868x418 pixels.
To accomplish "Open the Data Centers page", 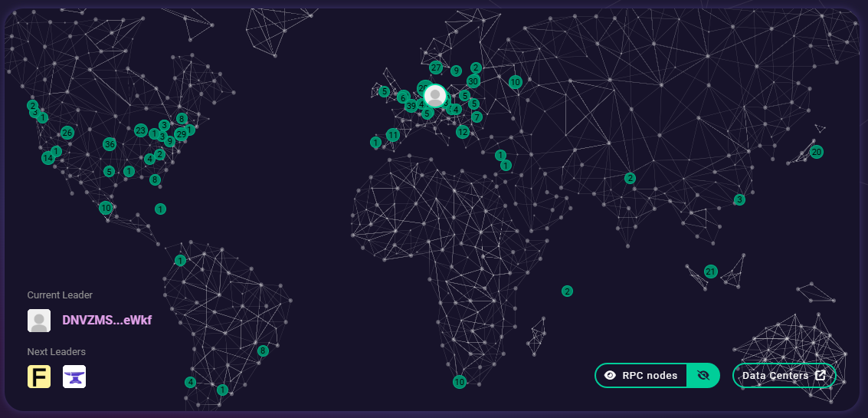I will click(x=775, y=376).
